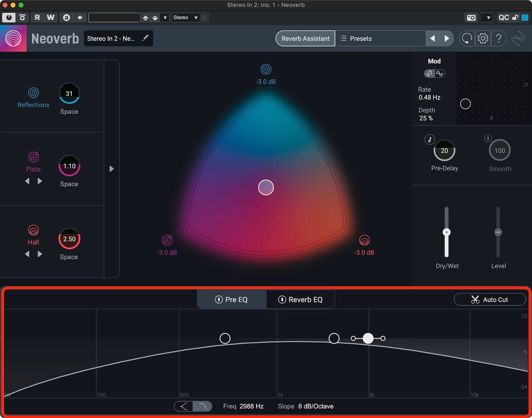Click the lock icon next to QC

(x=515, y=18)
